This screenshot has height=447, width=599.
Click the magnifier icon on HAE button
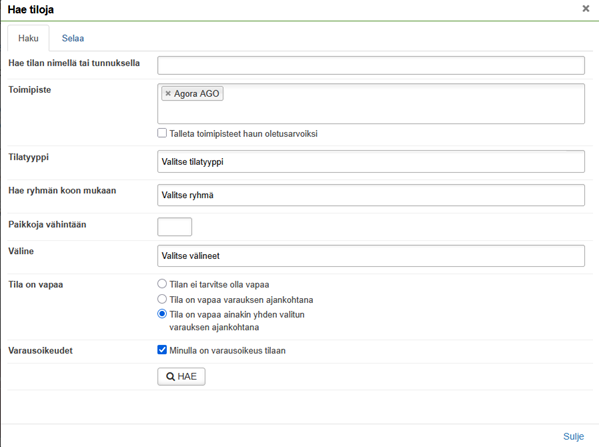(170, 377)
